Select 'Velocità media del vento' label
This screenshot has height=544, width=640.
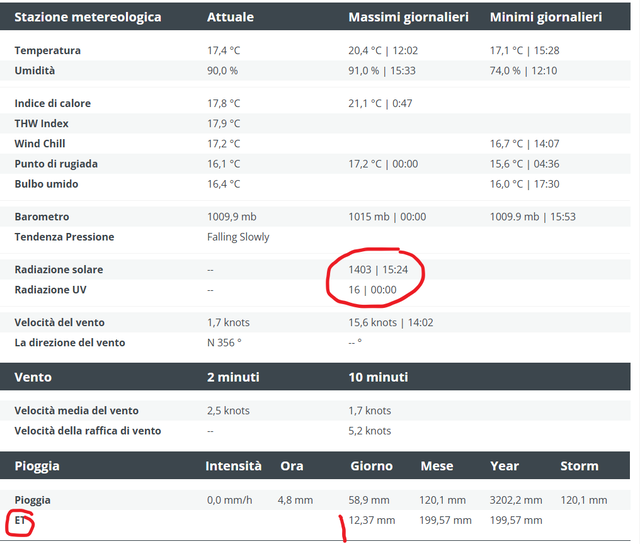tap(76, 411)
